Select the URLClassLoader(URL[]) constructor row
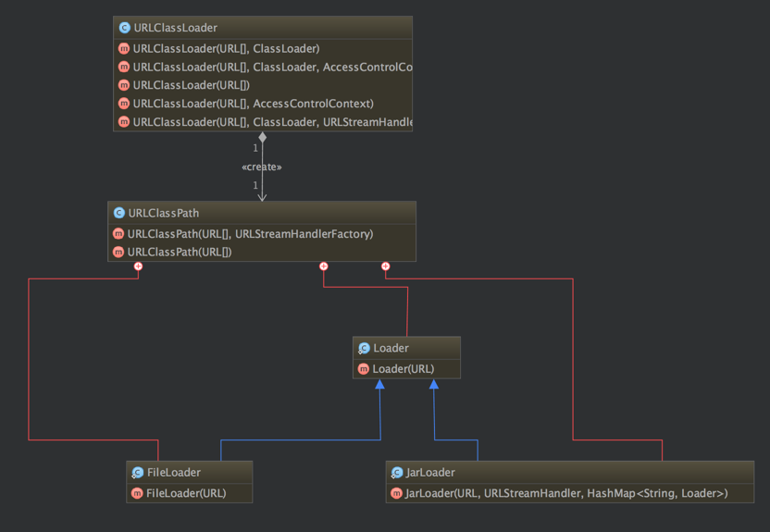 (191, 85)
